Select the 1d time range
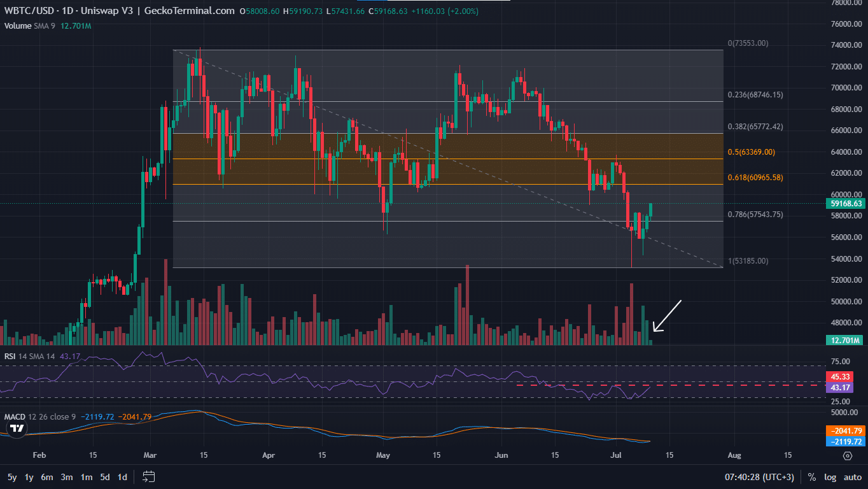This screenshot has height=489, width=868. pos(122,477)
